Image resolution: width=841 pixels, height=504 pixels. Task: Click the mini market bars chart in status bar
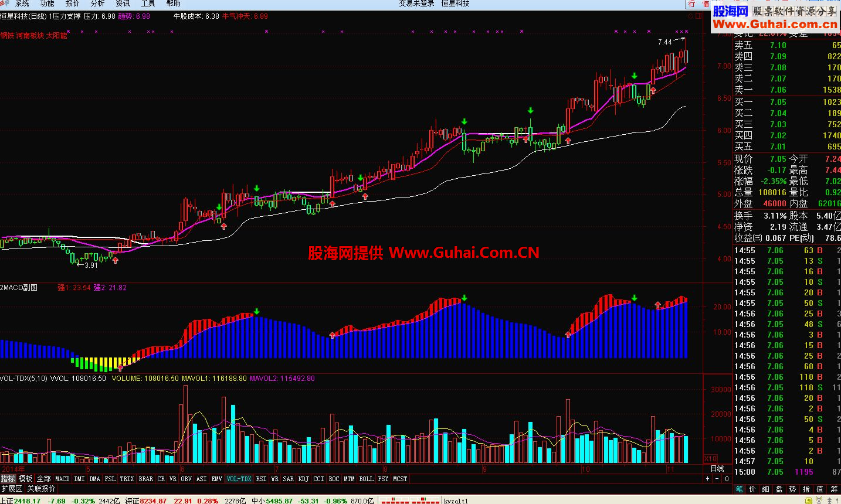(411, 500)
